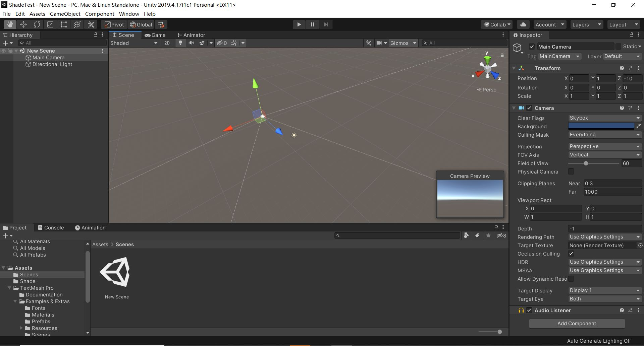This screenshot has width=644, height=346.
Task: Click the Pause button
Action: tap(312, 24)
